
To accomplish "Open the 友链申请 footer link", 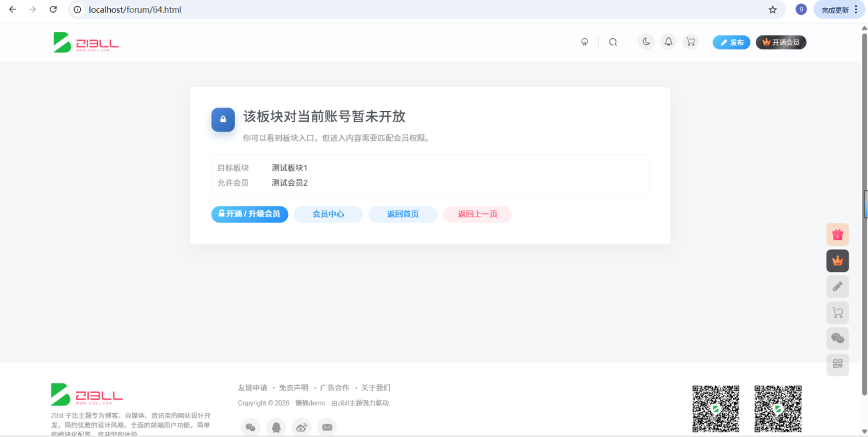I will point(252,388).
